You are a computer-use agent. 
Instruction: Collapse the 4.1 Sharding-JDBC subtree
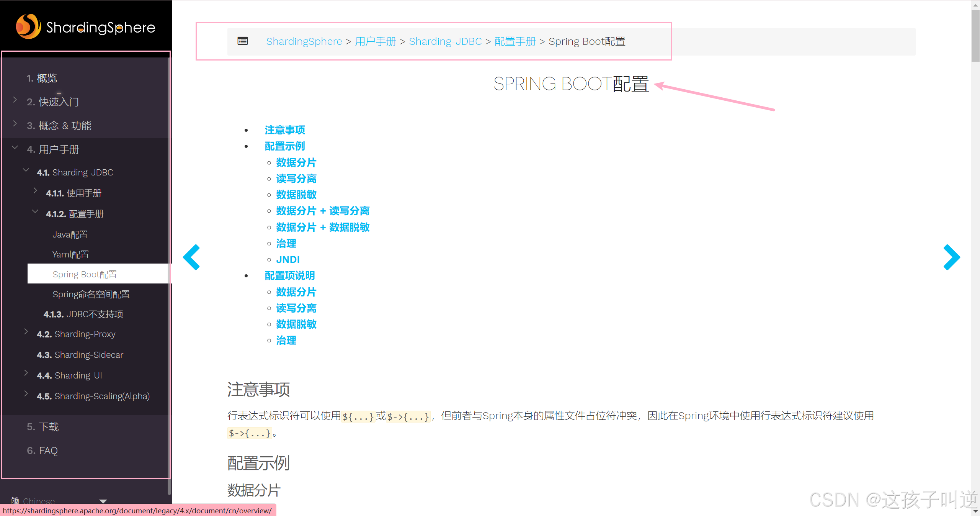(26, 170)
